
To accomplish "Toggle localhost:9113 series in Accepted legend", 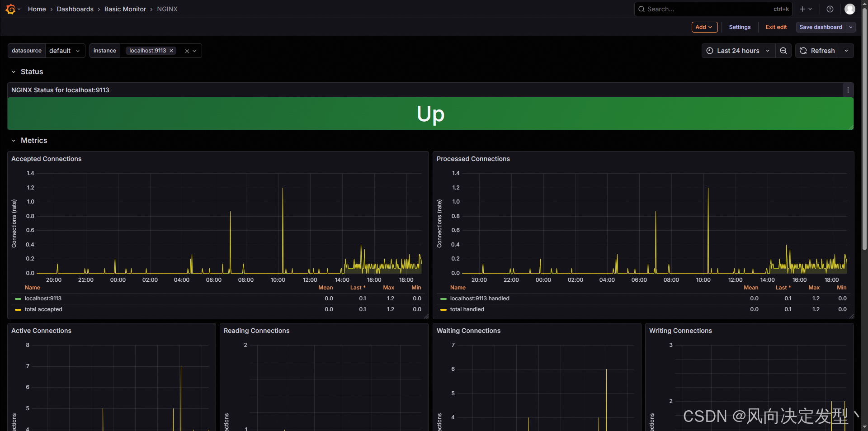I will [43, 298].
